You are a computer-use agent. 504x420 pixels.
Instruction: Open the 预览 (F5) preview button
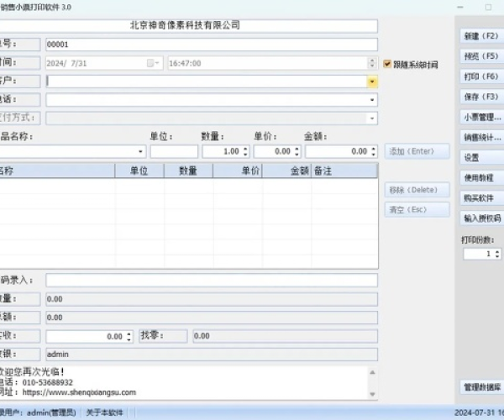coord(482,56)
